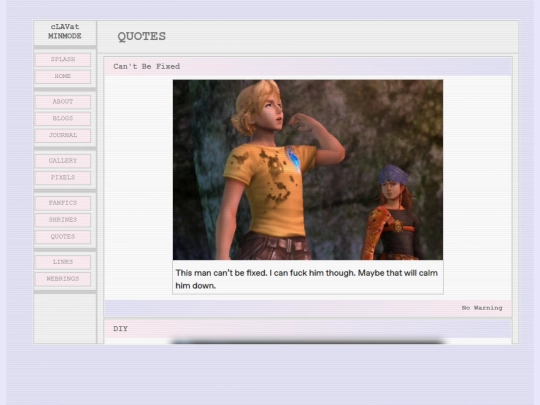
Task: Go to WEBRINGS page
Action: [x=63, y=279]
